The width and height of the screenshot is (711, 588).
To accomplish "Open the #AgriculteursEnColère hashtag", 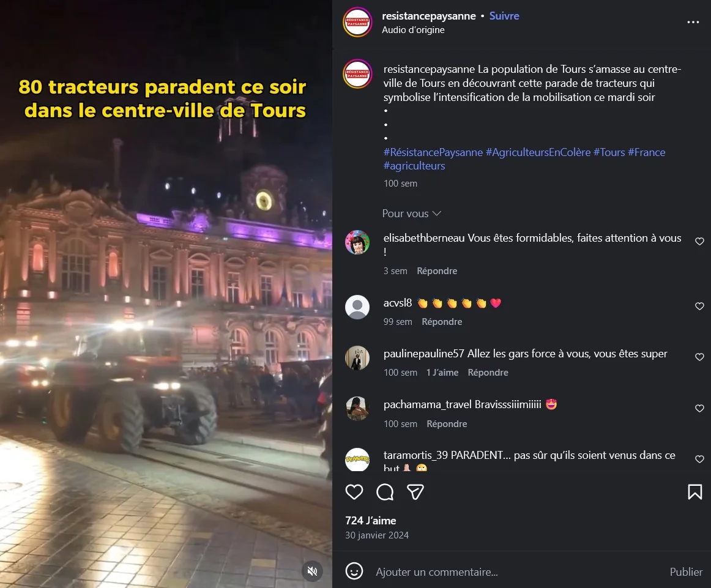I will (x=538, y=152).
